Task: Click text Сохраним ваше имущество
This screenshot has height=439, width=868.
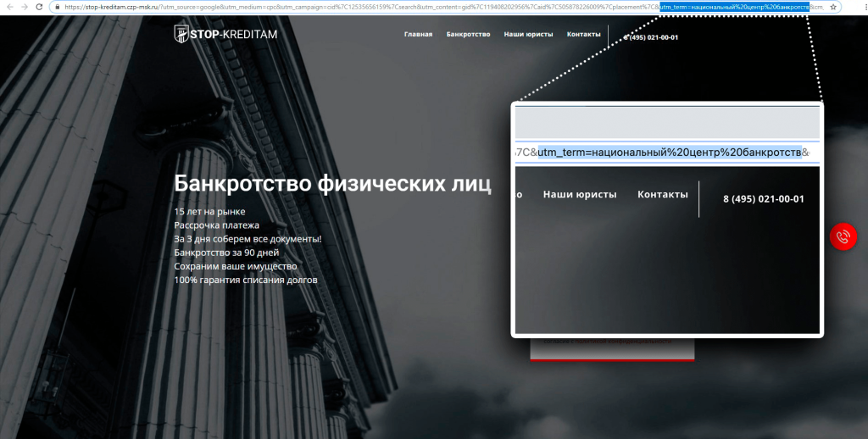Action: point(236,266)
